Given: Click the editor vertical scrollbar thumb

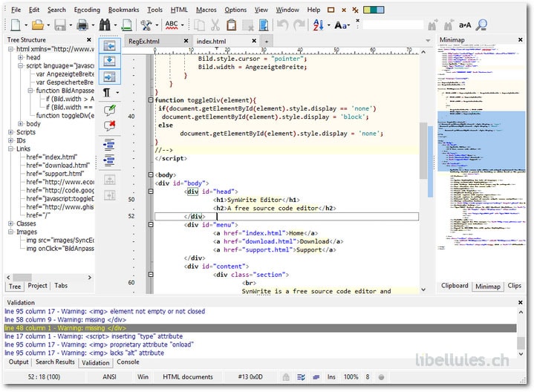Looking at the screenshot, I should (x=423, y=150).
